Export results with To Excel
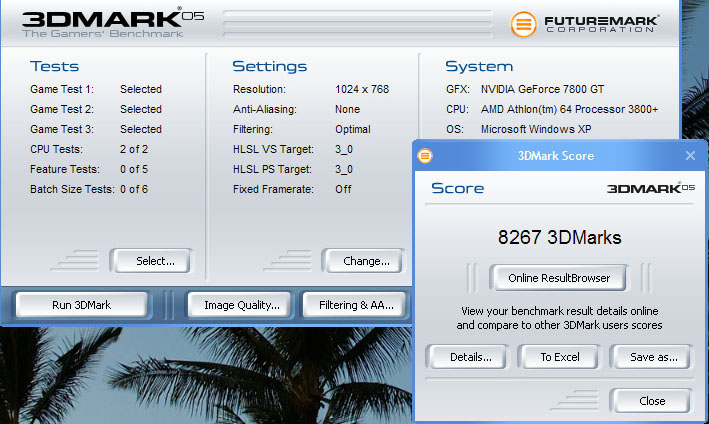The height and width of the screenshot is (424, 709). [559, 357]
